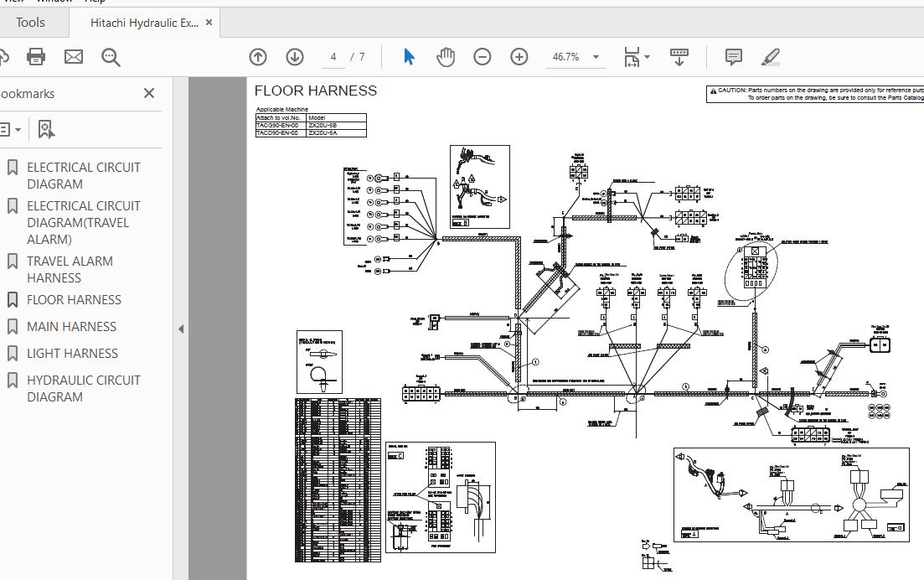924x580 pixels.
Task: Select the Hitachi Hydraulic document tab
Action: point(144,23)
